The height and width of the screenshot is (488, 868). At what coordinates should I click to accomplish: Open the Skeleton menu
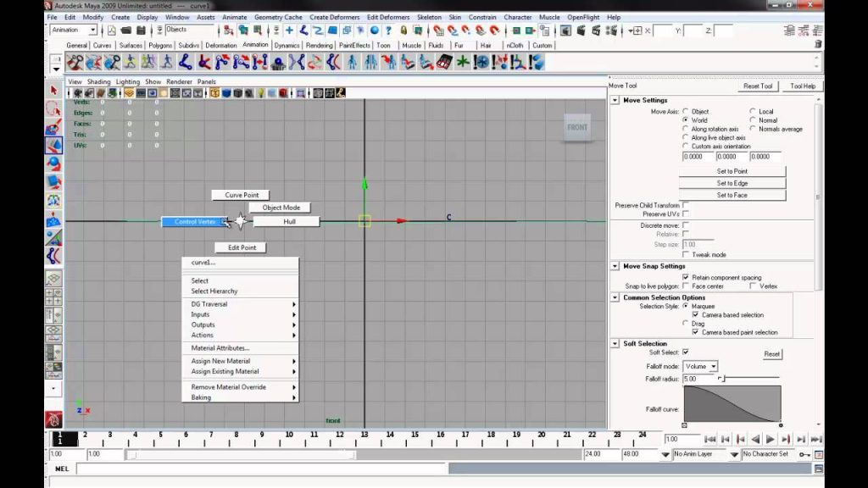pos(429,17)
